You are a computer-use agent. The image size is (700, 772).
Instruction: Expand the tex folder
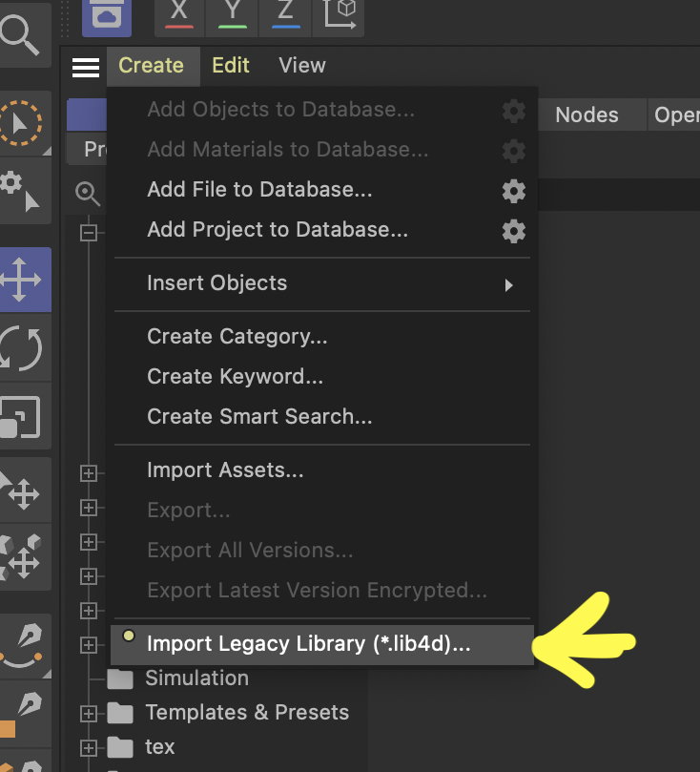point(89,747)
